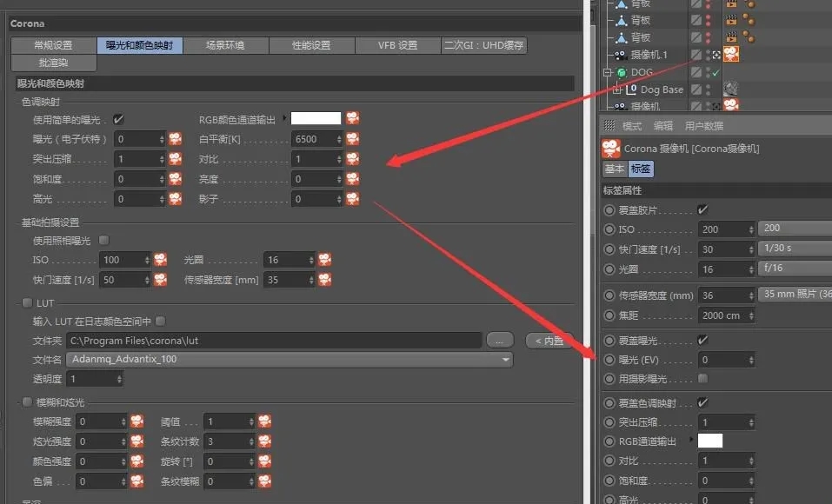The height and width of the screenshot is (504, 832).
Task: Click the camera icon beside 高光 field
Action: 175,198
